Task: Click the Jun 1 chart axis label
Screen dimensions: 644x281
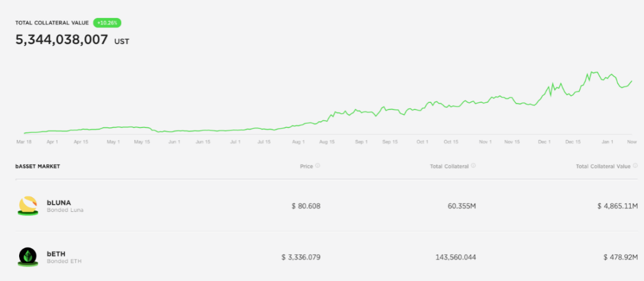Action: click(x=174, y=142)
